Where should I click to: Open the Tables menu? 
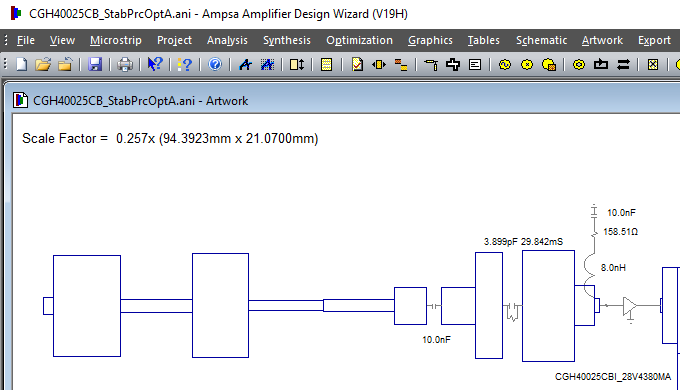484,40
